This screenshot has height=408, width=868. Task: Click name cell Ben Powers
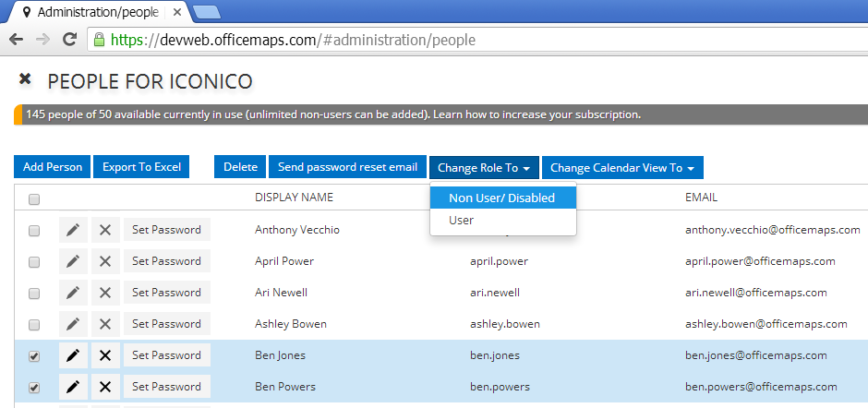click(285, 387)
